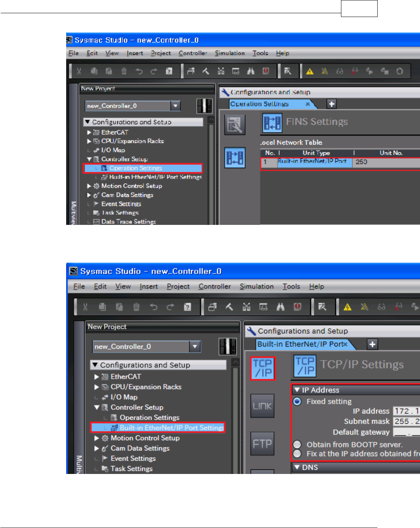The width and height of the screenshot is (420, 528).
Task: Click the red exclamation icon in the TCP/IP Settings window toolbar
Action: pos(298,307)
